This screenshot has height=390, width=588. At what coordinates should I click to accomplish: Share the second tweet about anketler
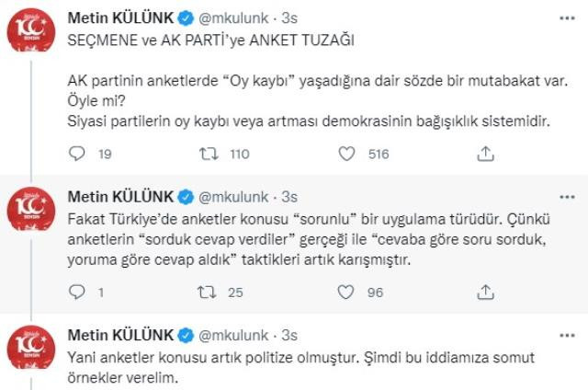(484, 293)
